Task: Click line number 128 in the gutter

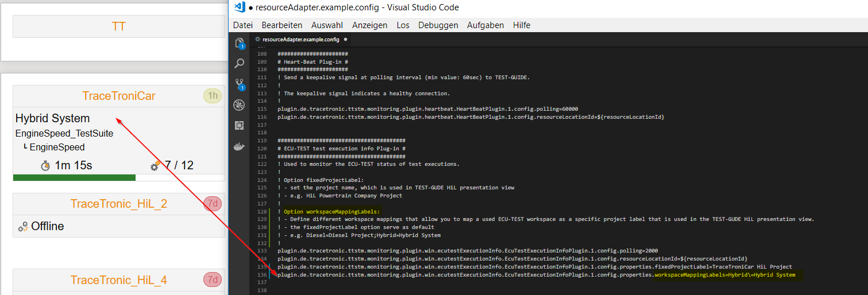Action: click(x=262, y=212)
